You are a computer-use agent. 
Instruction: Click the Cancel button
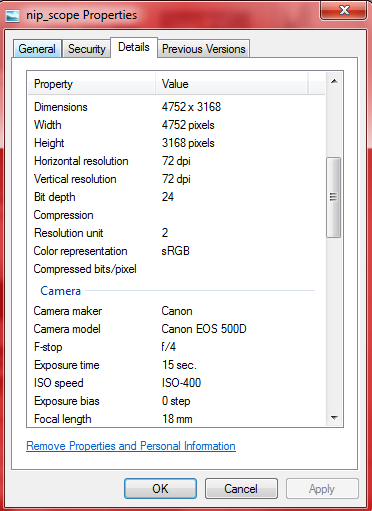pos(241,489)
